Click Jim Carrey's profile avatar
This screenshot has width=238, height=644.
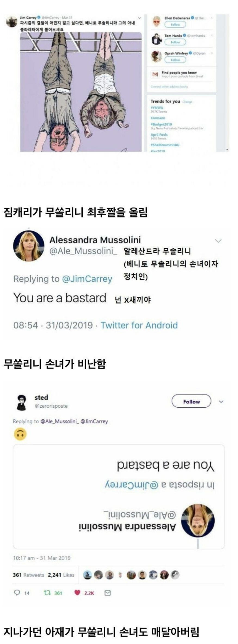coord(12,22)
